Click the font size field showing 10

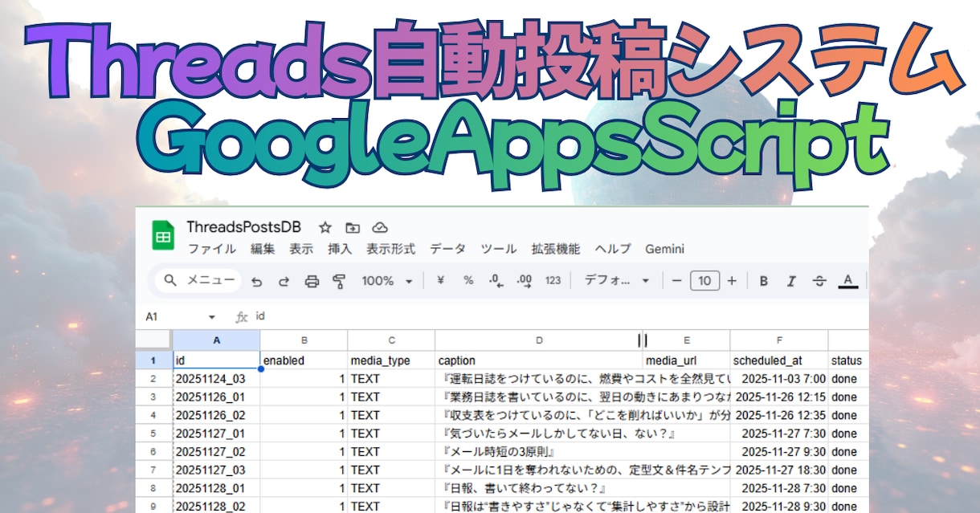point(704,280)
